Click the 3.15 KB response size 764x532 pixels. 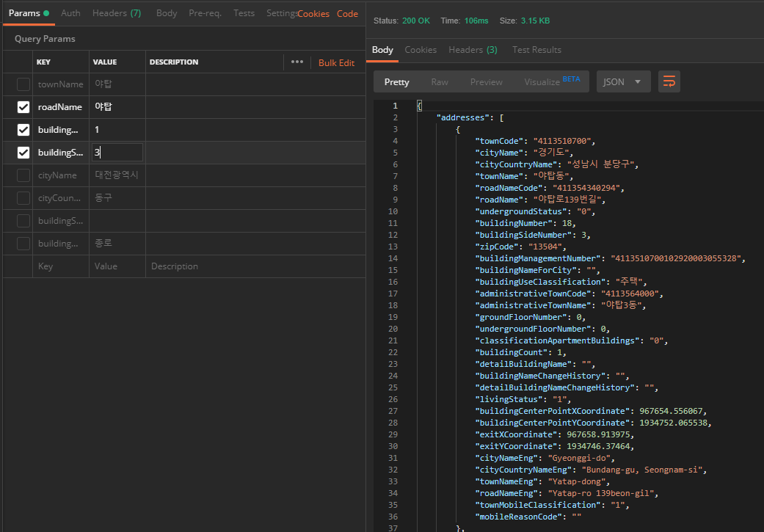(535, 21)
